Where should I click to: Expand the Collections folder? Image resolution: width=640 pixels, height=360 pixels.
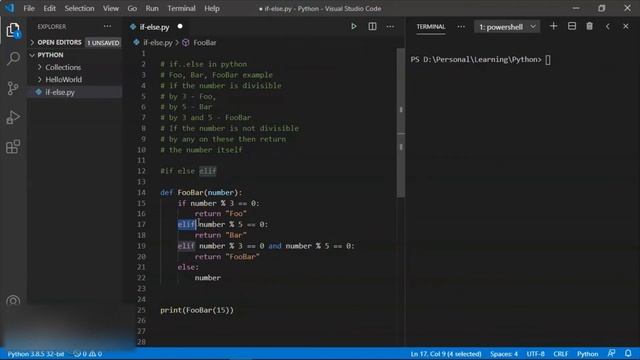point(63,67)
